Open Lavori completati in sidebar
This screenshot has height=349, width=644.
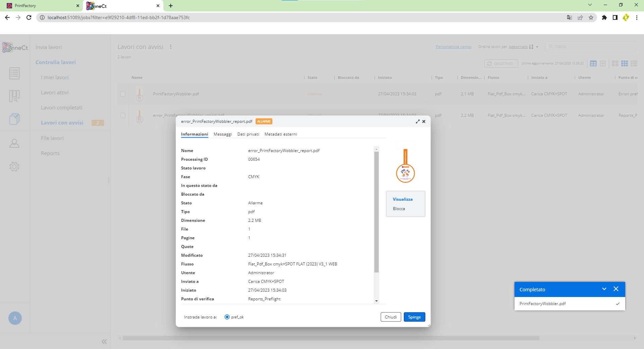click(x=61, y=108)
